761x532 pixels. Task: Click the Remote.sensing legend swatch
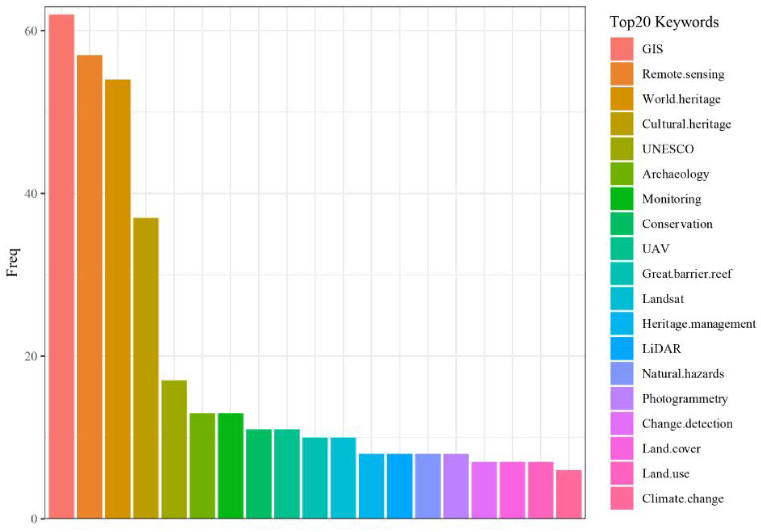point(622,74)
